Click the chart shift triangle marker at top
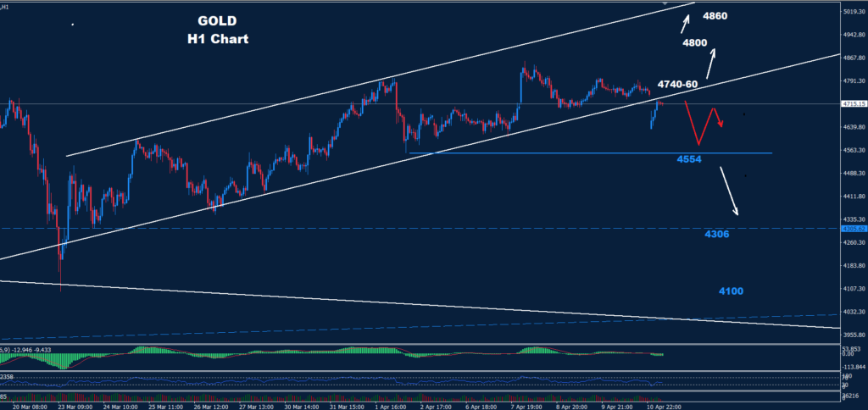Image resolution: width=868 pixels, height=410 pixels. point(665,3)
